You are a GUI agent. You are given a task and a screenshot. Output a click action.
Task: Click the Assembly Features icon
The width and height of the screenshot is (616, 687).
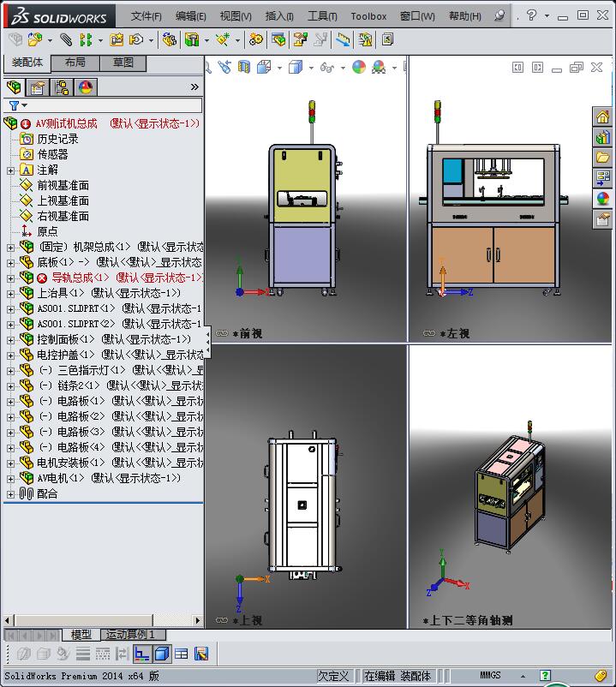[191, 40]
